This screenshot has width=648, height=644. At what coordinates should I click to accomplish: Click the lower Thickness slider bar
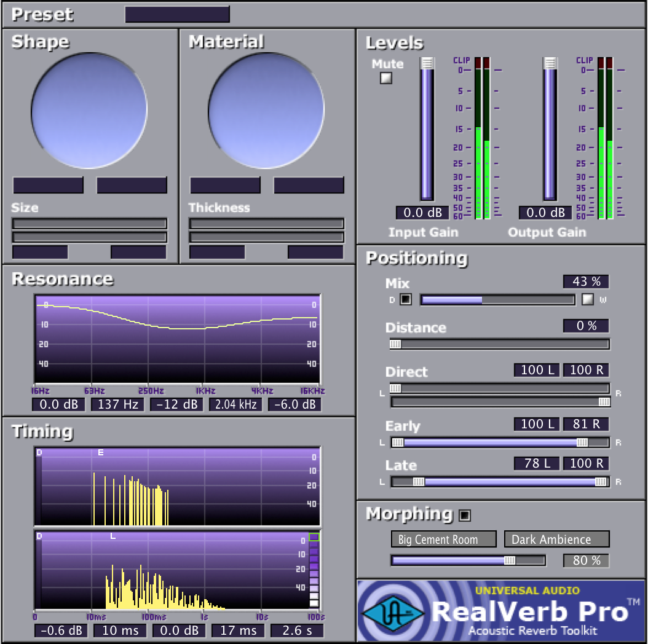(267, 237)
